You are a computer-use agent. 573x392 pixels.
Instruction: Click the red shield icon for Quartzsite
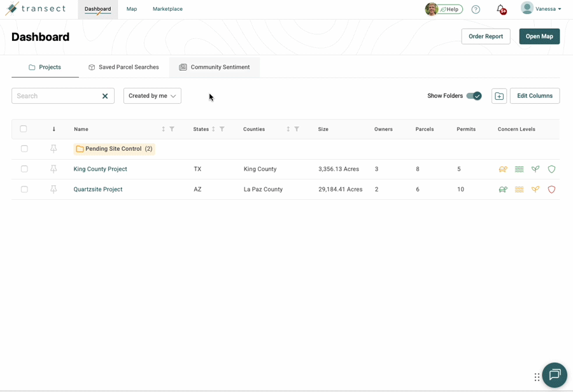pyautogui.click(x=551, y=189)
